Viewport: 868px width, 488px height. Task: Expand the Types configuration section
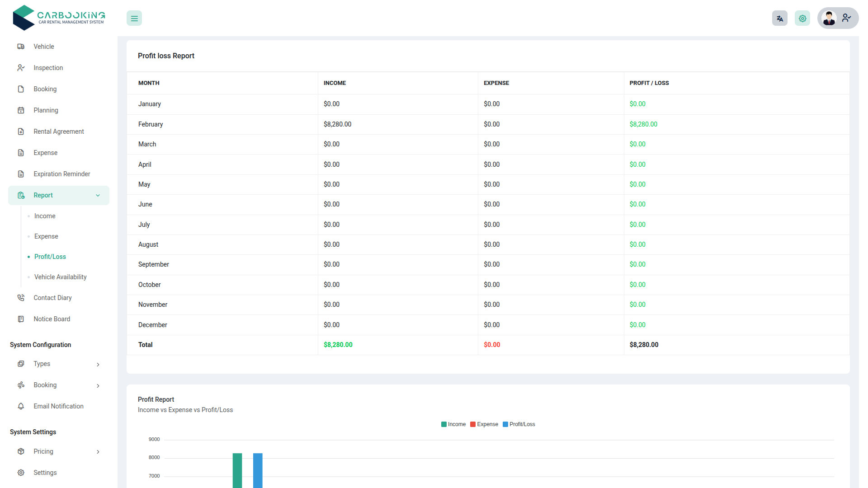(x=98, y=364)
